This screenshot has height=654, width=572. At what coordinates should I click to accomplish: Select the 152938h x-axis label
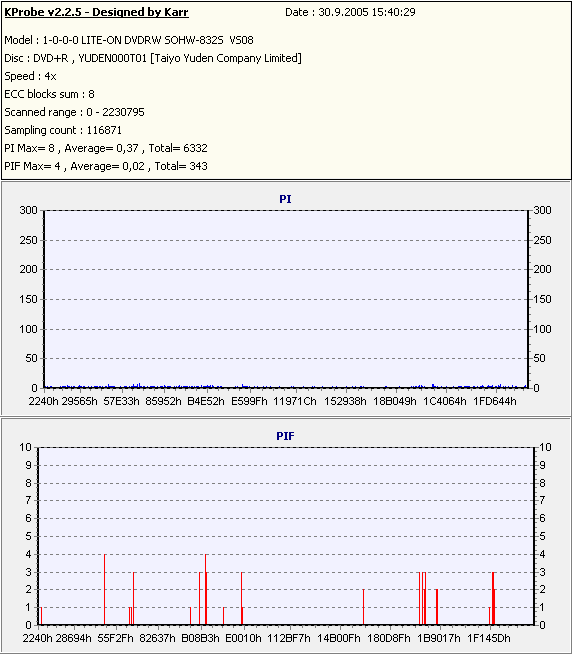tap(345, 401)
